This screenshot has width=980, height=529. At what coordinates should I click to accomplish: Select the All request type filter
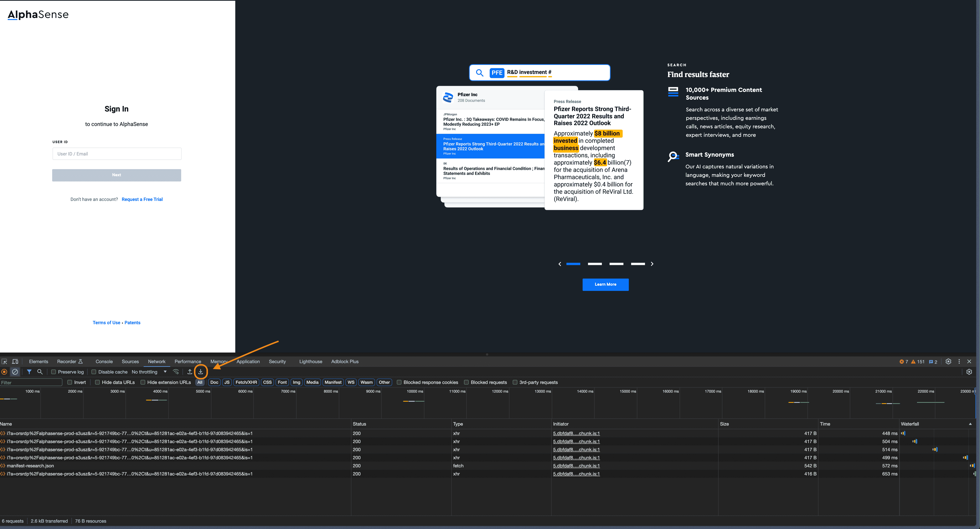[200, 382]
